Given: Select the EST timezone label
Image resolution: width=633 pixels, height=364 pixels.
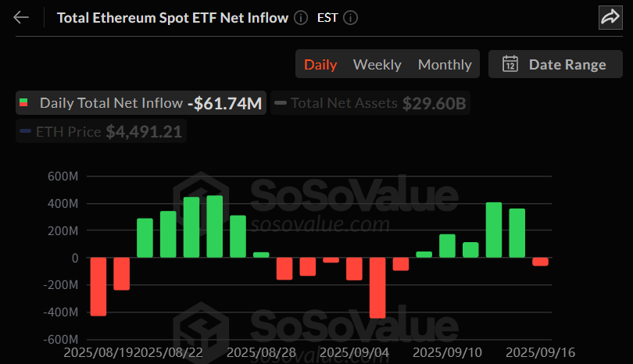Looking at the screenshot, I should tap(327, 18).
